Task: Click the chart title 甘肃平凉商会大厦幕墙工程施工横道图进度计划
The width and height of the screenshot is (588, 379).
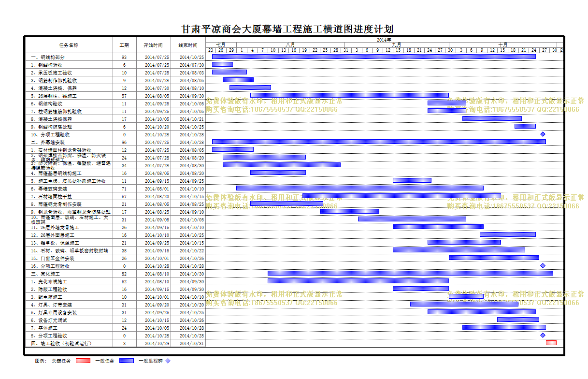Action: [287, 29]
